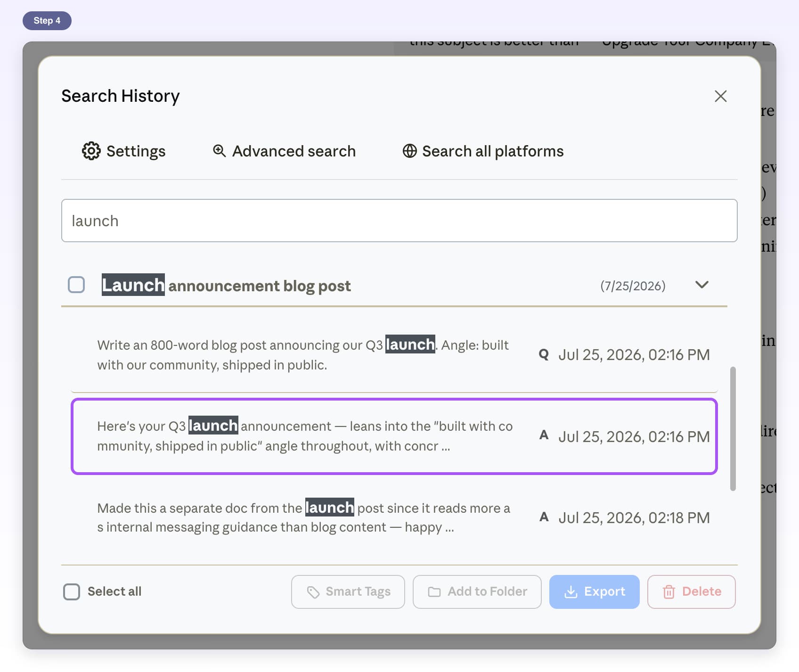Image resolution: width=799 pixels, height=672 pixels.
Task: Click the tag icon in Smart Tags
Action: coord(313,592)
